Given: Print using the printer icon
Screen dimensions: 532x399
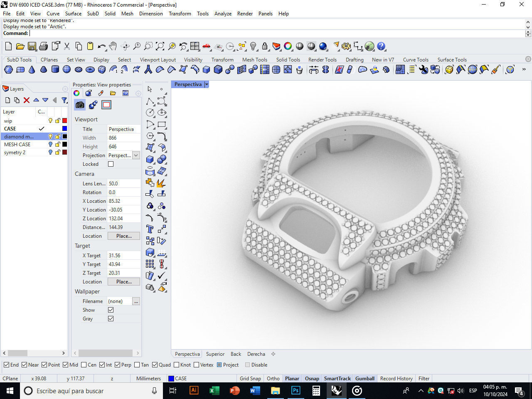Looking at the screenshot, I should click(43, 46).
